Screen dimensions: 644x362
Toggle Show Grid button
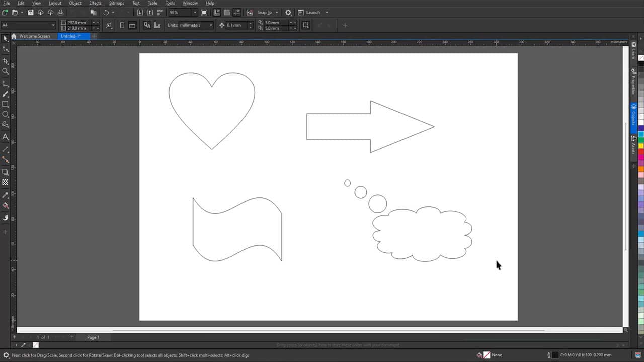pos(227,12)
